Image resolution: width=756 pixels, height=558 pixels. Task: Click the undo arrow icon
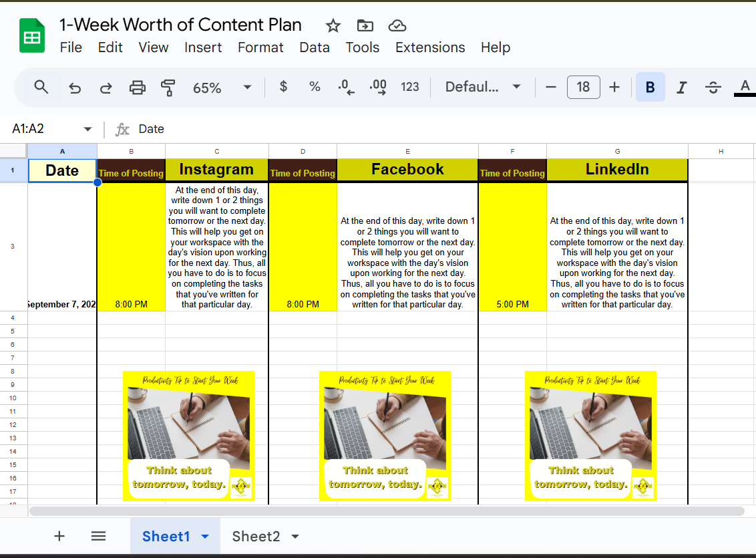pos(75,88)
